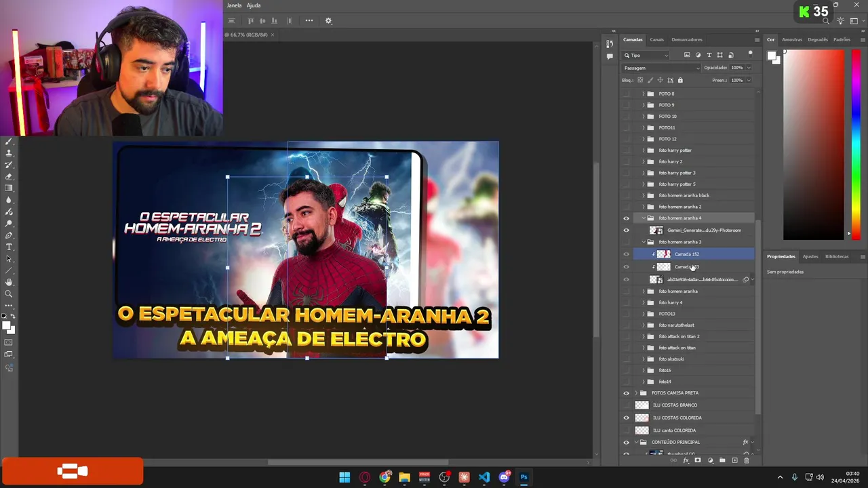Filter layers by smart objects icon

click(x=730, y=55)
